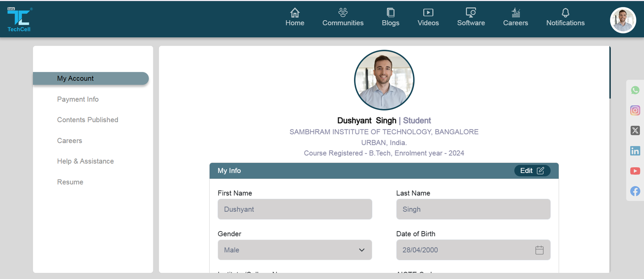This screenshot has width=644, height=279.
Task: Select Payment Info in the sidebar
Action: tap(78, 99)
